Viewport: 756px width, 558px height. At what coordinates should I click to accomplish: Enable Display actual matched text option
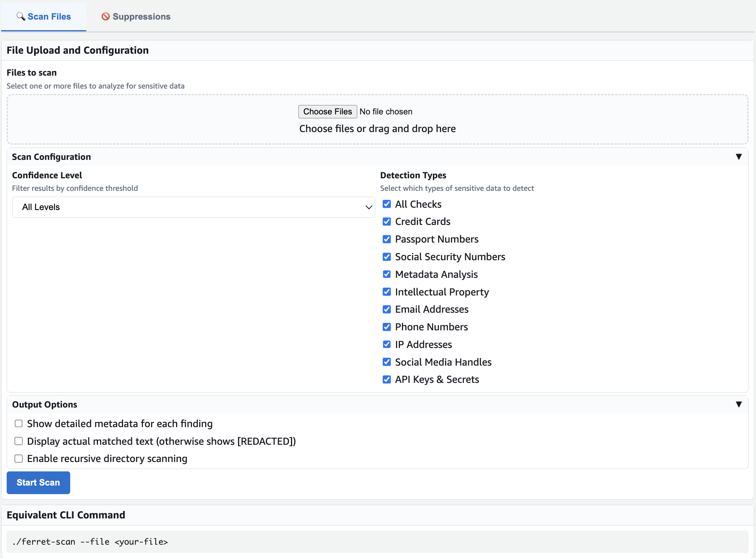pos(18,441)
